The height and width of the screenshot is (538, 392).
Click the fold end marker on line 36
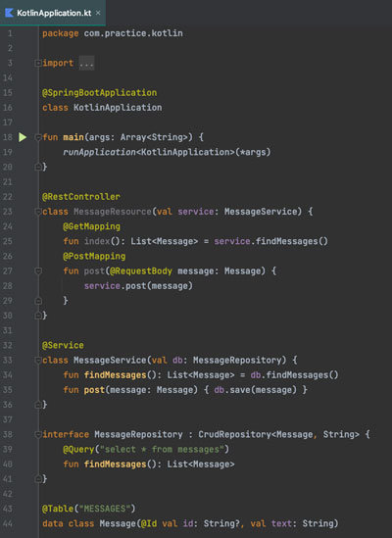[x=38, y=405]
